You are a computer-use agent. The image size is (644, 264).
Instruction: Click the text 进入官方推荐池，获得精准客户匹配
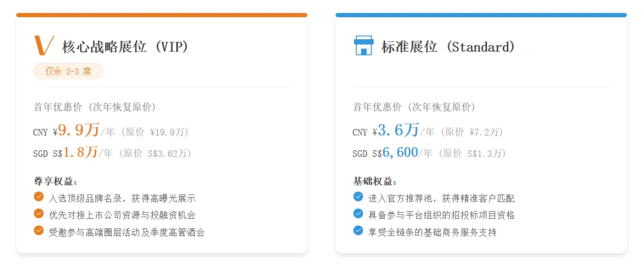(x=441, y=198)
